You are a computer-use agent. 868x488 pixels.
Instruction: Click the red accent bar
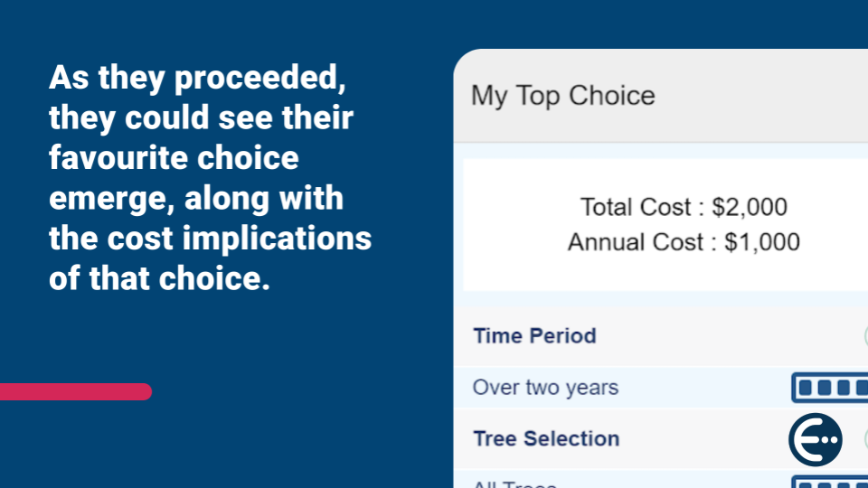click(75, 391)
